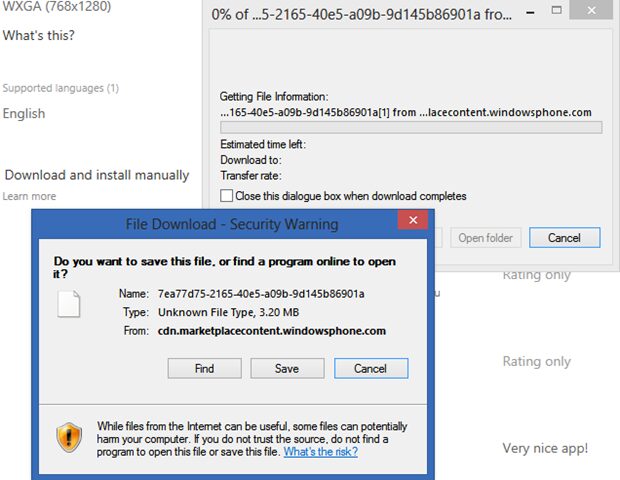Save the file from Security Warning dialog
The width and height of the screenshot is (620, 480).
(x=287, y=369)
